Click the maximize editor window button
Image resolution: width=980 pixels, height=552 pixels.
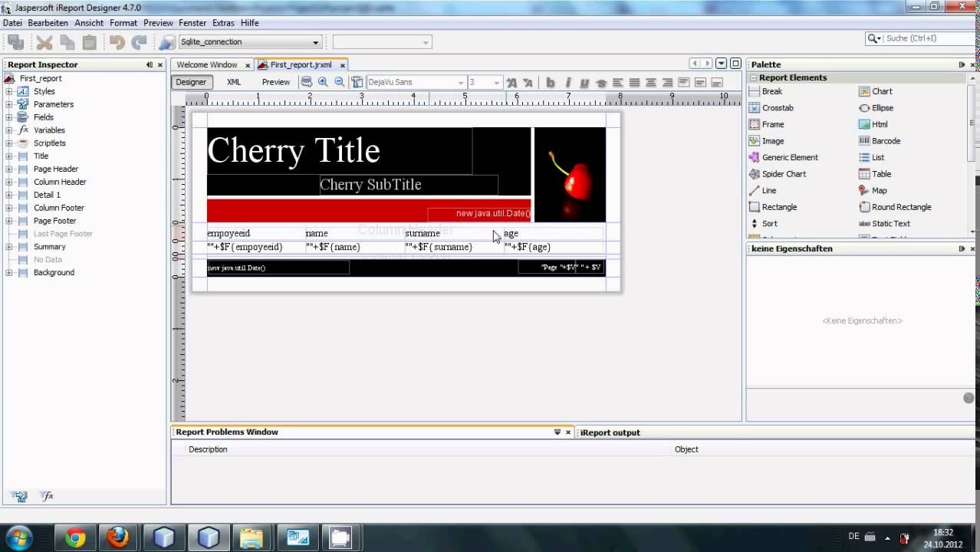[735, 64]
